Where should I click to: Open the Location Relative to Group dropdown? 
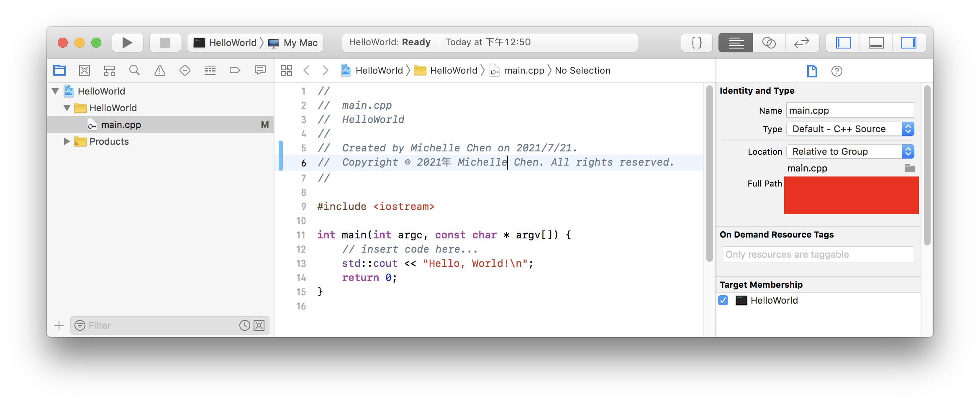click(850, 151)
